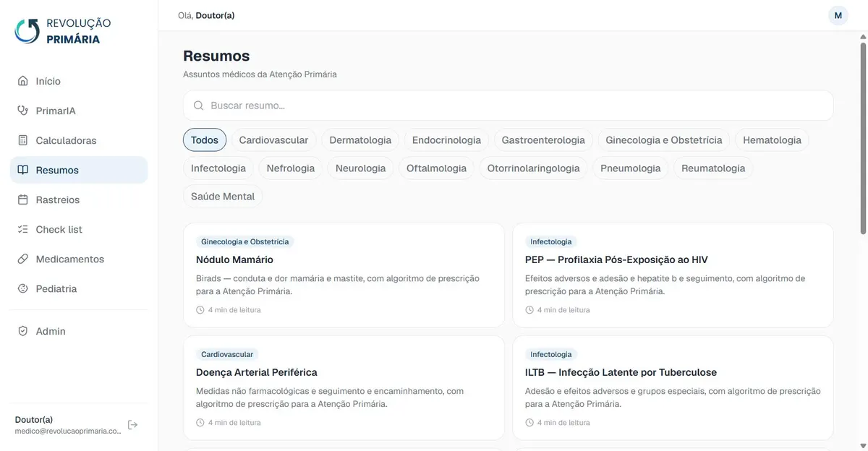Filter by Reumatologia

(x=713, y=168)
